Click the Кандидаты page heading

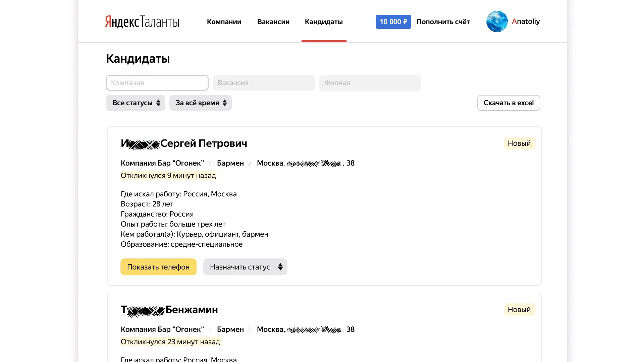click(x=138, y=59)
